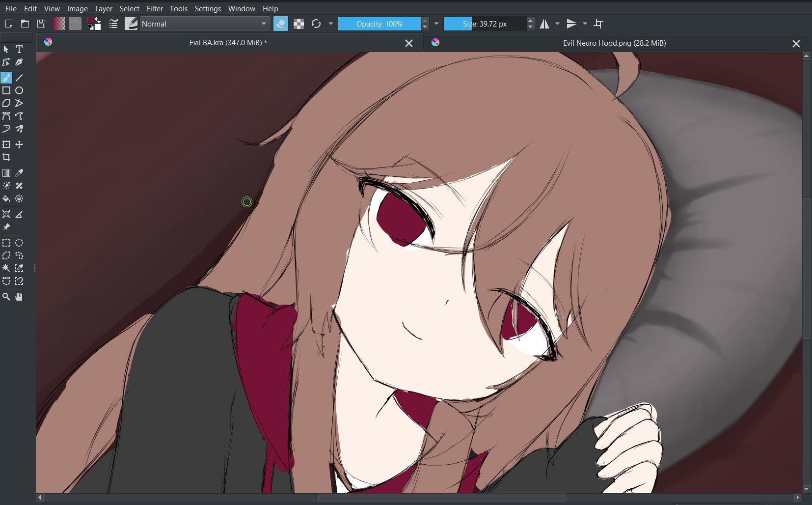The width and height of the screenshot is (812, 505).
Task: Open an existing document
Action: pos(25,24)
